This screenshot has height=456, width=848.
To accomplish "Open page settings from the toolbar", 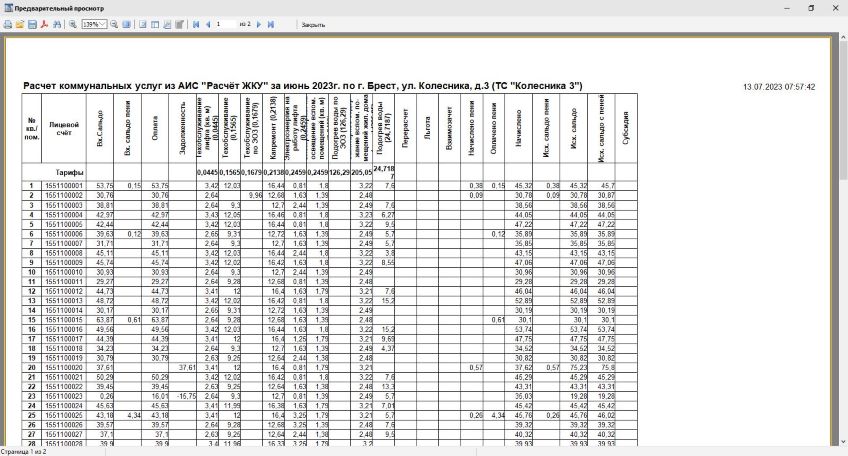I will tap(168, 23).
